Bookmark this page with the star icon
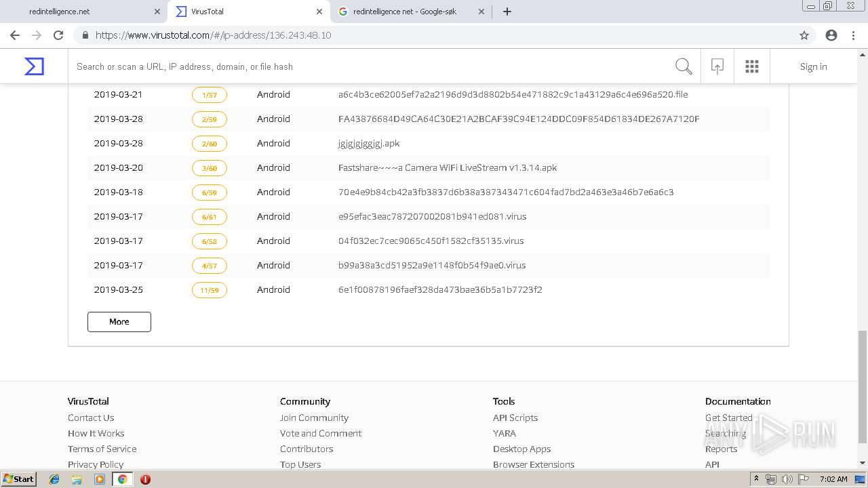The width and height of the screenshot is (868, 488). (x=804, y=35)
